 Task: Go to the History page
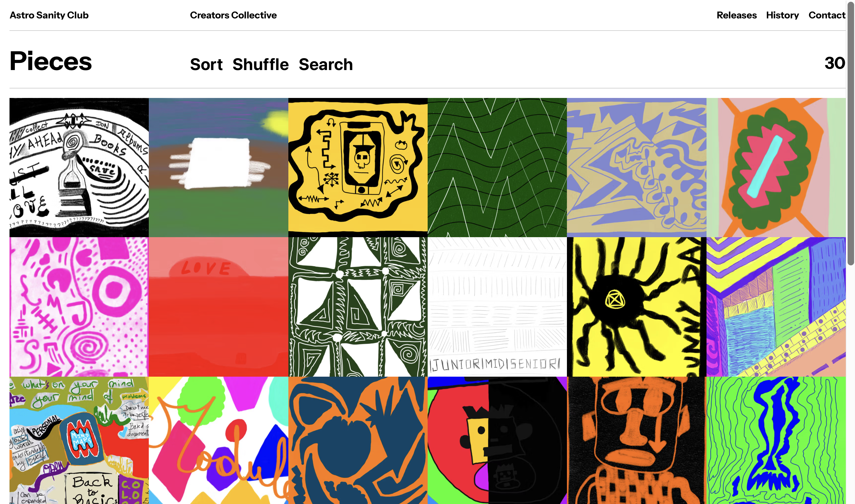[x=782, y=15]
